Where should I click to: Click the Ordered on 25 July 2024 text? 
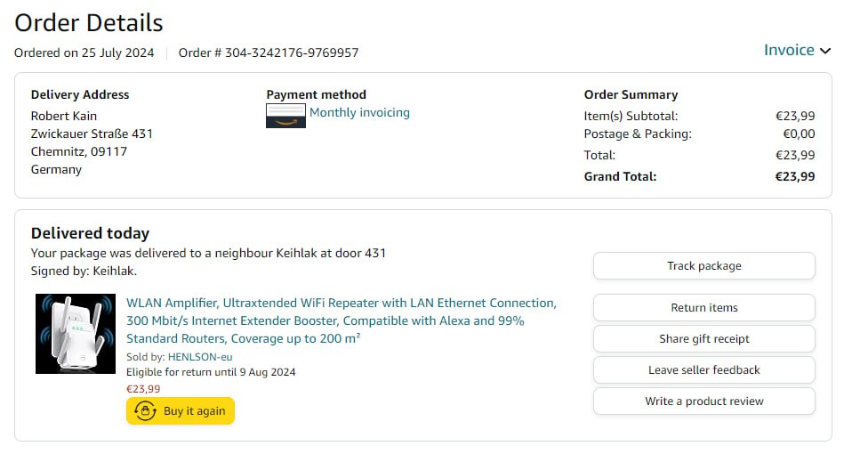coord(84,53)
